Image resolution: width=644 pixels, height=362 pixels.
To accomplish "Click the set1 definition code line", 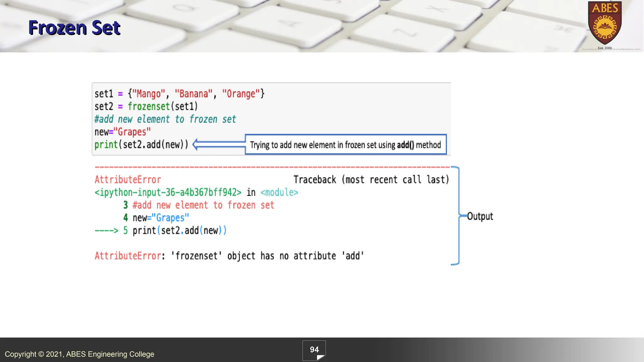I will point(179,94).
